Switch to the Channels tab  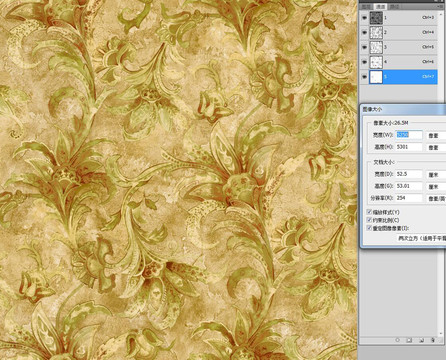[x=380, y=7]
